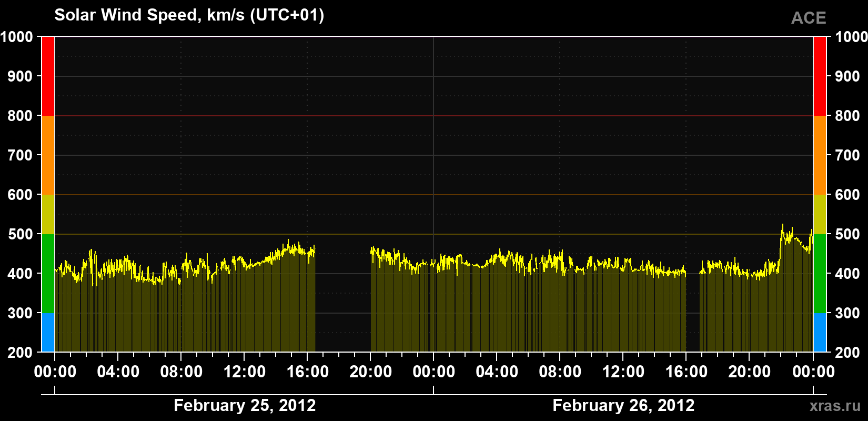Click the midnight 00:00 marker between days
This screenshot has height=421, width=868.
(x=434, y=372)
